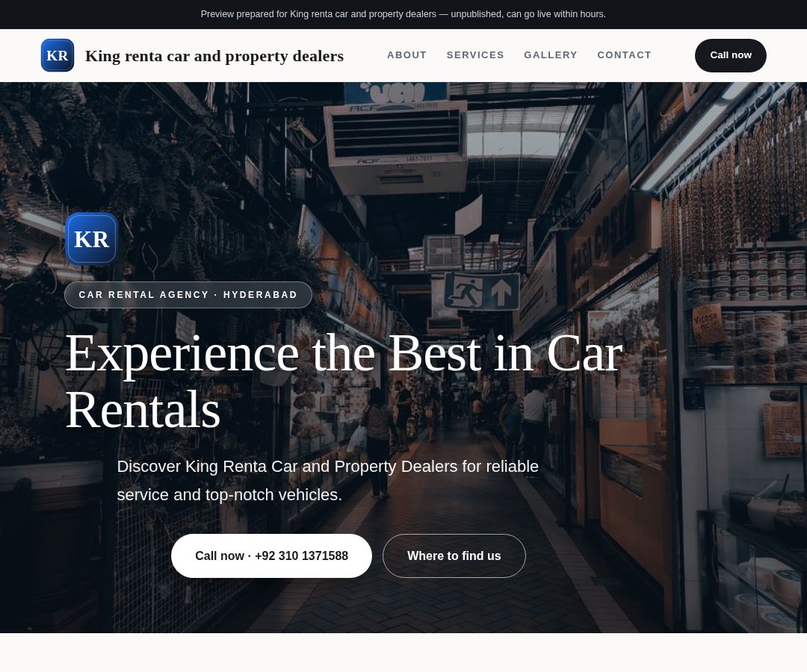Select the Car Rental Agency · Hyderabad pill
Screen dimensions: 807x672
coord(188,295)
